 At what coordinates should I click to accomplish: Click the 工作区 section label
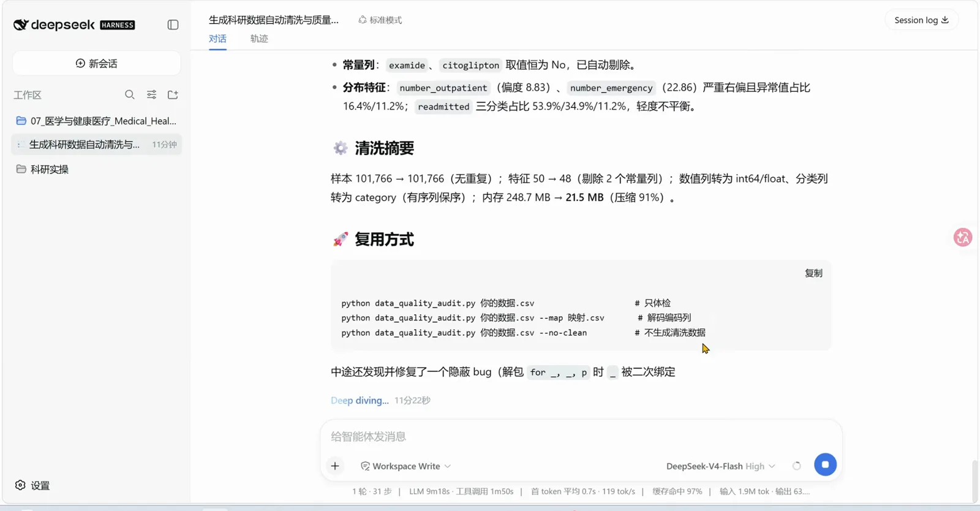coord(28,95)
